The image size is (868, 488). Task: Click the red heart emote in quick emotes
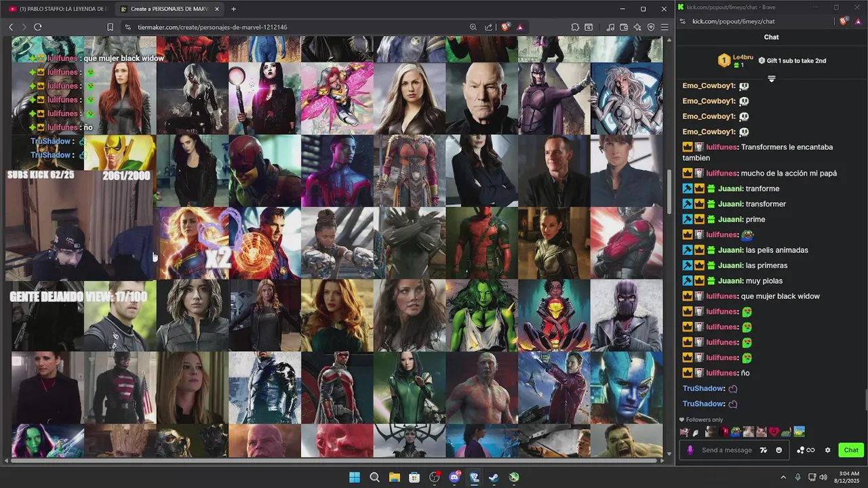pyautogui.click(x=774, y=432)
